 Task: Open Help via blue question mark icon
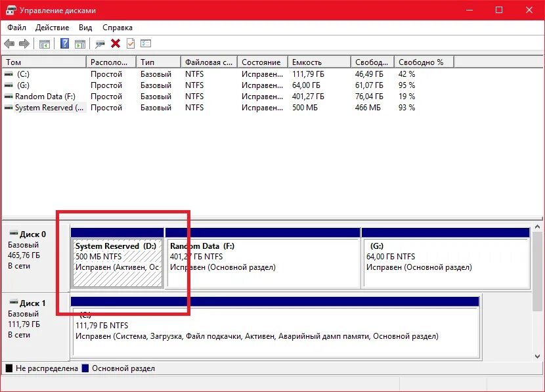[x=64, y=43]
